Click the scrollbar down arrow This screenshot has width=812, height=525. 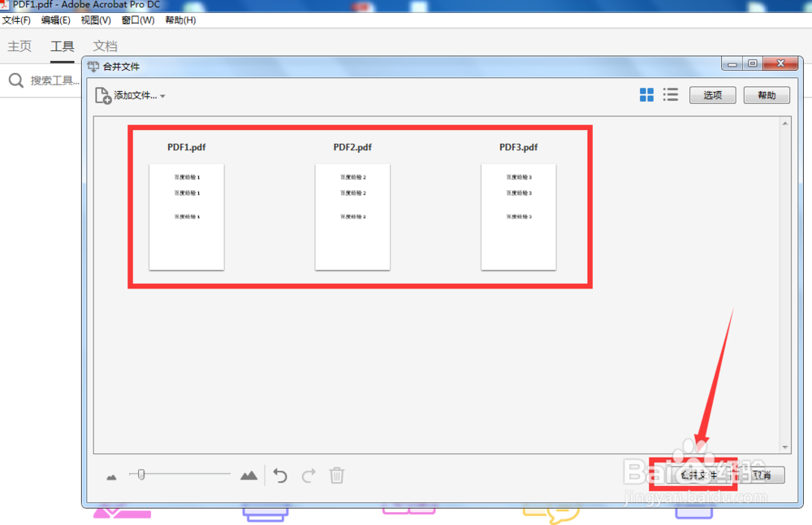785,447
